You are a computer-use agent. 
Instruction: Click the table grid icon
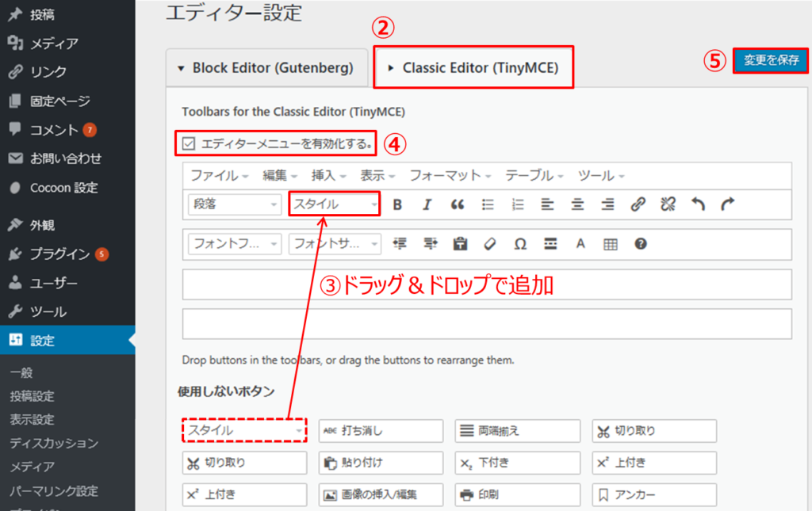coord(610,244)
